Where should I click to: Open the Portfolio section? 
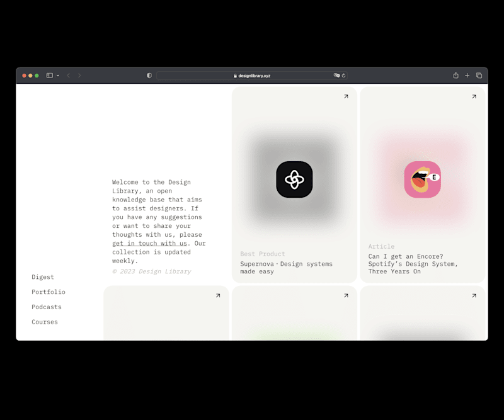click(x=49, y=292)
